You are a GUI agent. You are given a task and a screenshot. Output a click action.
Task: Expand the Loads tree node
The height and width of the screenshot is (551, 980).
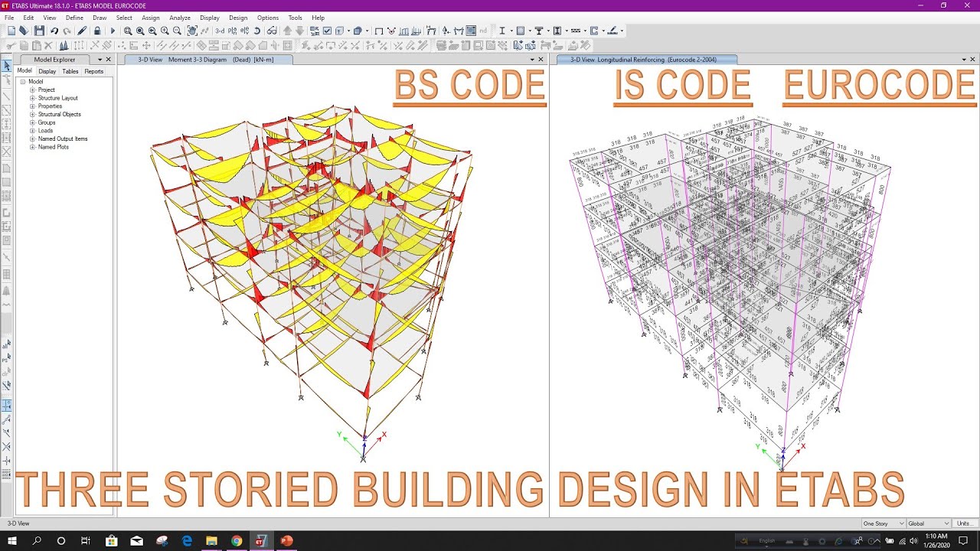(x=33, y=131)
